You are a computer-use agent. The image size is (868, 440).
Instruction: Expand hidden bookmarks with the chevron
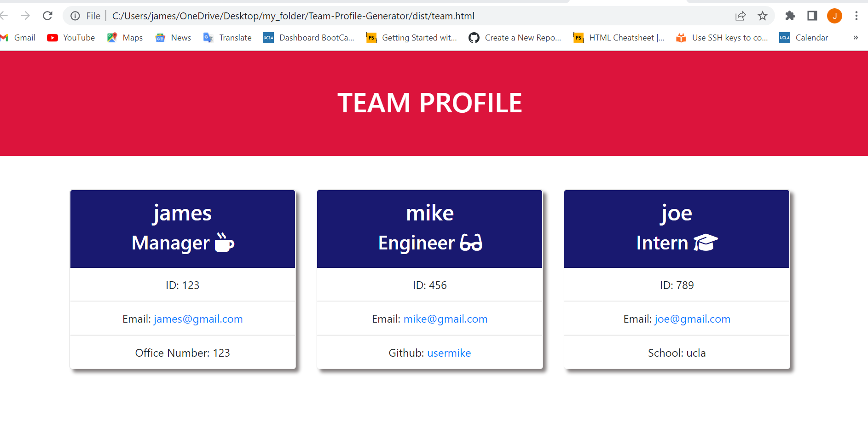(x=855, y=38)
